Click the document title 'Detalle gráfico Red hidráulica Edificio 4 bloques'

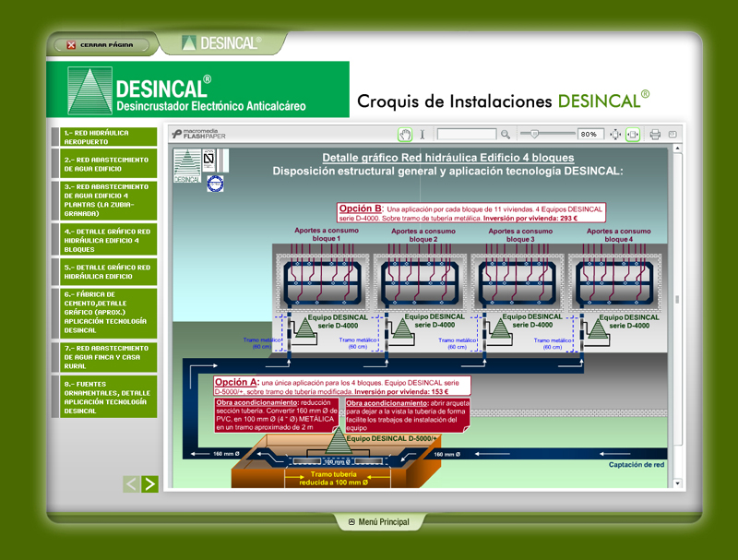[448, 158]
